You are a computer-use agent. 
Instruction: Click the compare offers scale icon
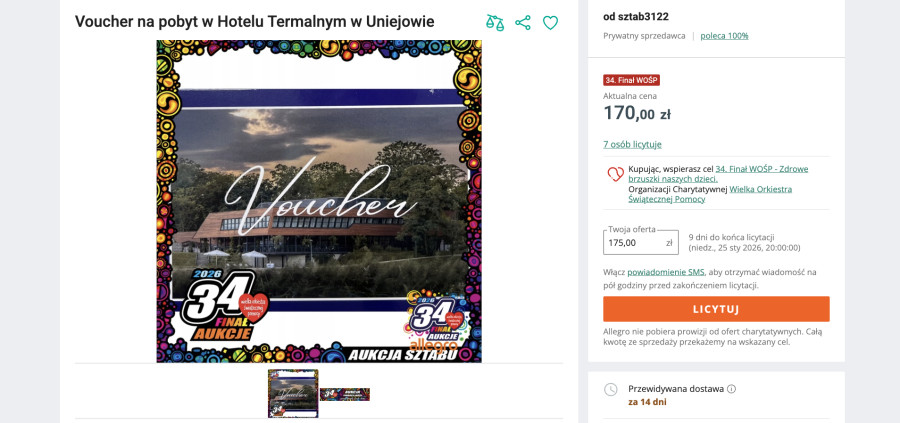495,22
